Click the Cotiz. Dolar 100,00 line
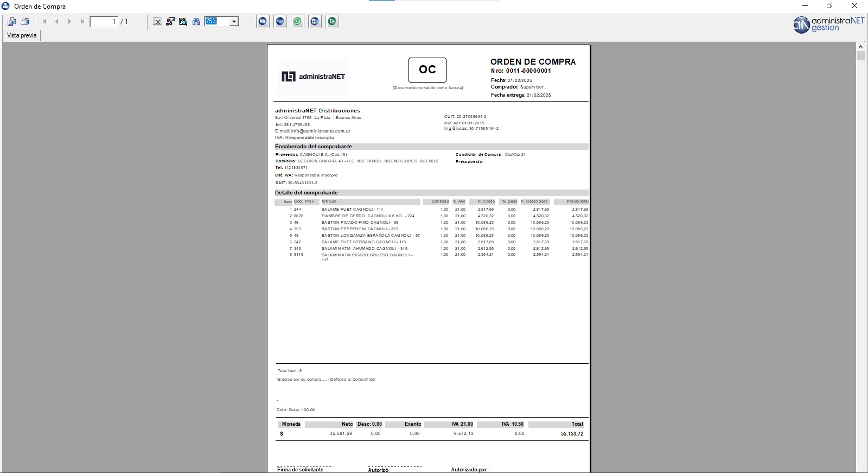 click(296, 410)
